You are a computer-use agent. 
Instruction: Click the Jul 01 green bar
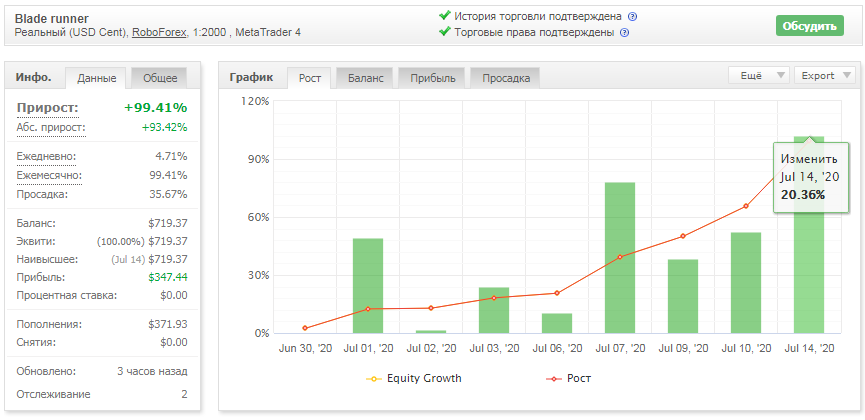(368, 286)
